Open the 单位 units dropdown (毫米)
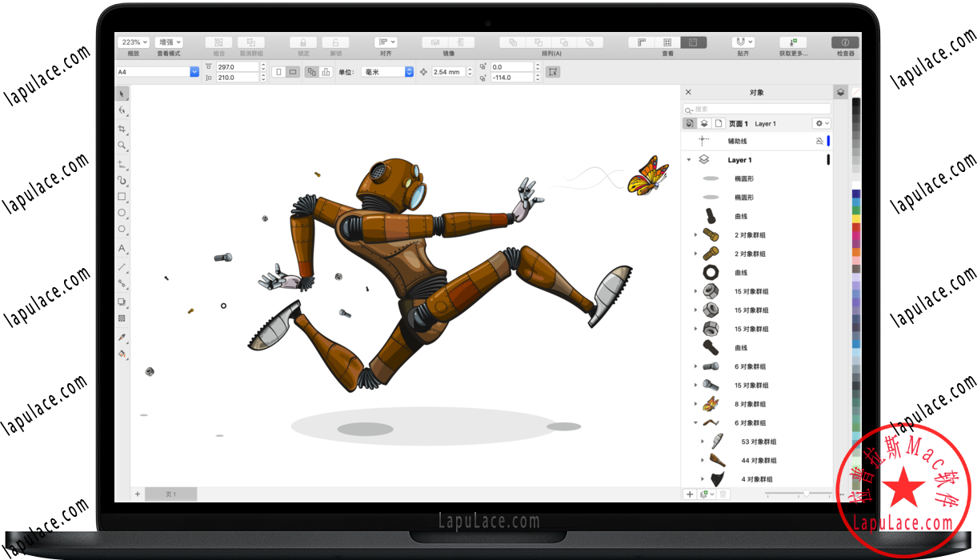The width and height of the screenshot is (977, 560). pos(387,72)
